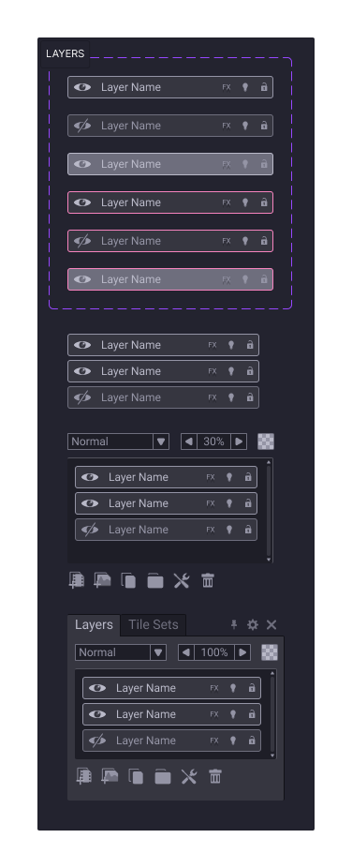The image size is (352, 868).
Task: Click the add tile layer icon in the Tile Sets tabbed panel
Action: click(84, 776)
